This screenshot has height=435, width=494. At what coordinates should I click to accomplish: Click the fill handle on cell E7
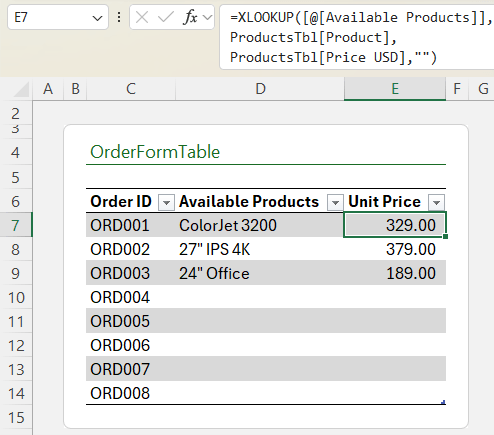(446, 237)
